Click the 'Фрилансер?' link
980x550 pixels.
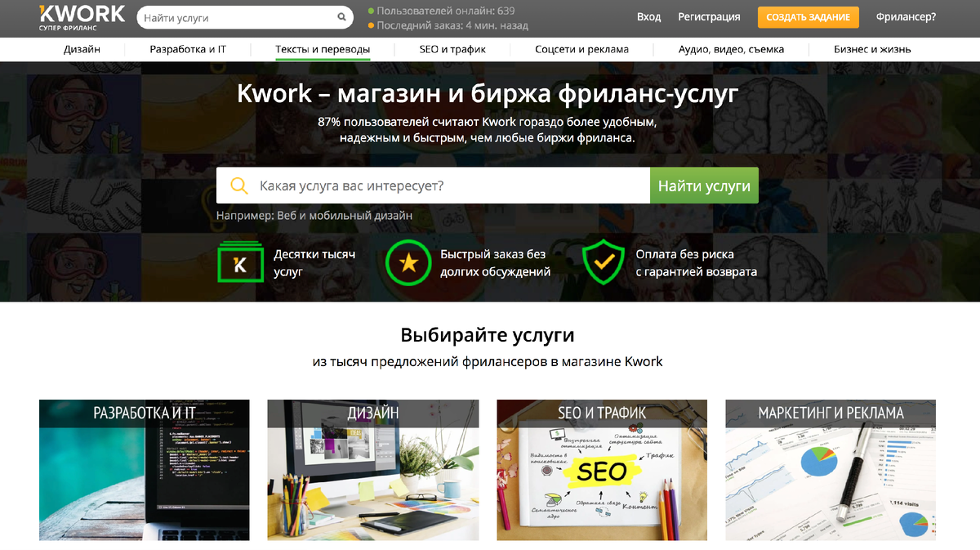tap(906, 17)
